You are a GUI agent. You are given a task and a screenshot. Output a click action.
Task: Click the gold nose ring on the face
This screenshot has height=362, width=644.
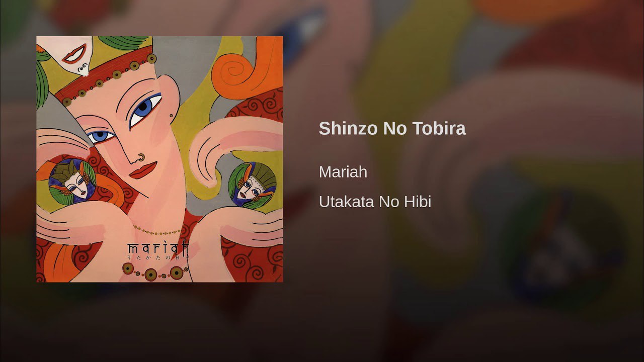coord(141,157)
